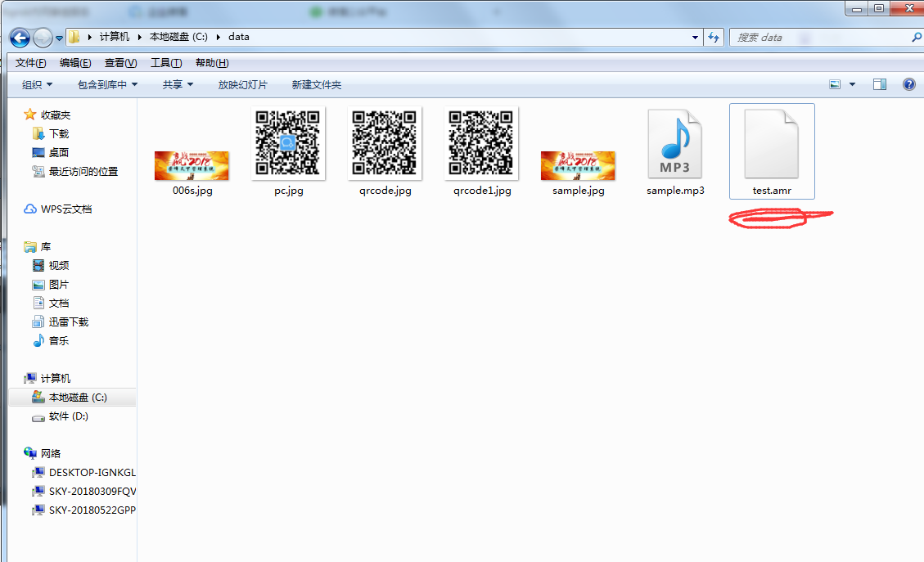Viewport: 924px width, 562px height.
Task: Open the 工具(T) menu
Action: point(166,63)
